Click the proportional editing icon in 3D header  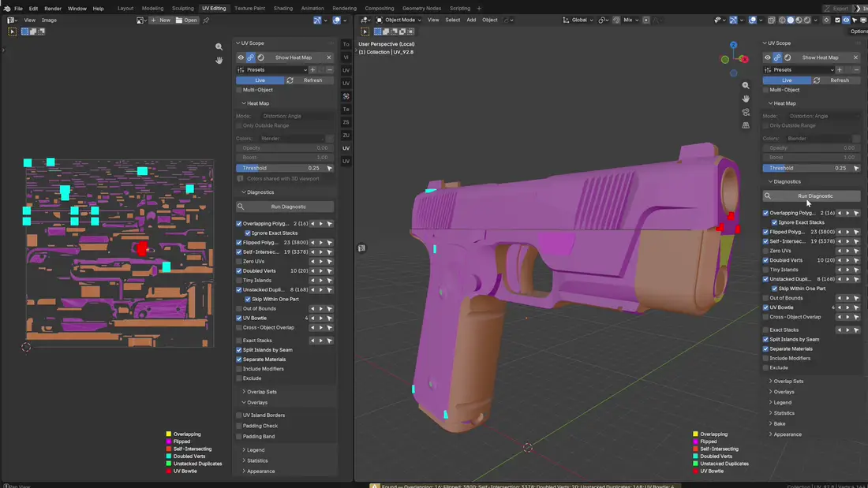[646, 20]
